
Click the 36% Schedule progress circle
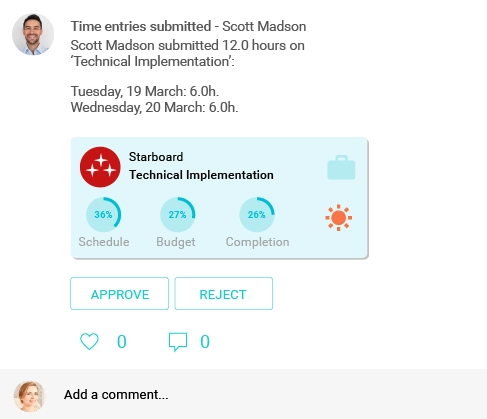tap(103, 214)
